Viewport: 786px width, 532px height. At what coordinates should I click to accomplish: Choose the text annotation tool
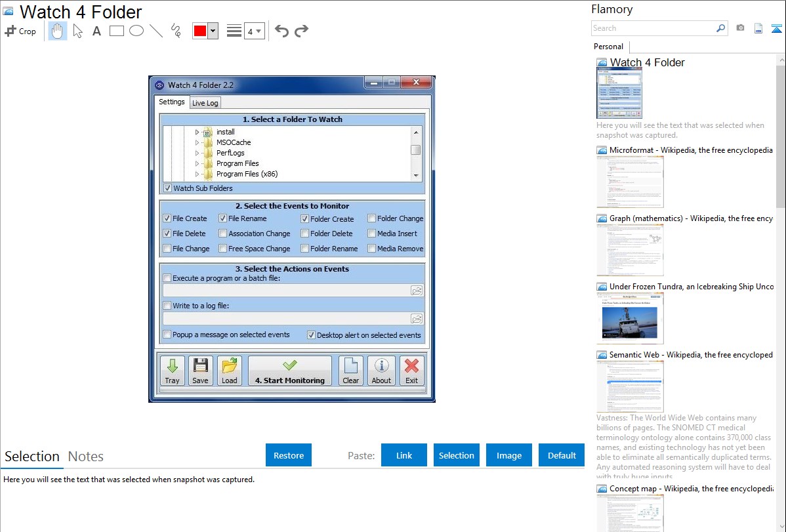point(96,31)
